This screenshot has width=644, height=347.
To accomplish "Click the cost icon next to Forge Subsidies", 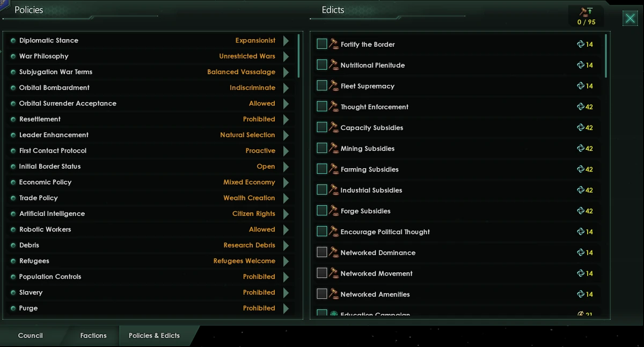I will pyautogui.click(x=581, y=211).
